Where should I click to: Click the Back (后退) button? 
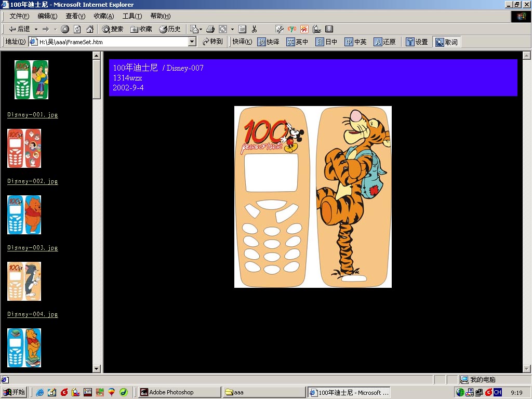point(19,29)
